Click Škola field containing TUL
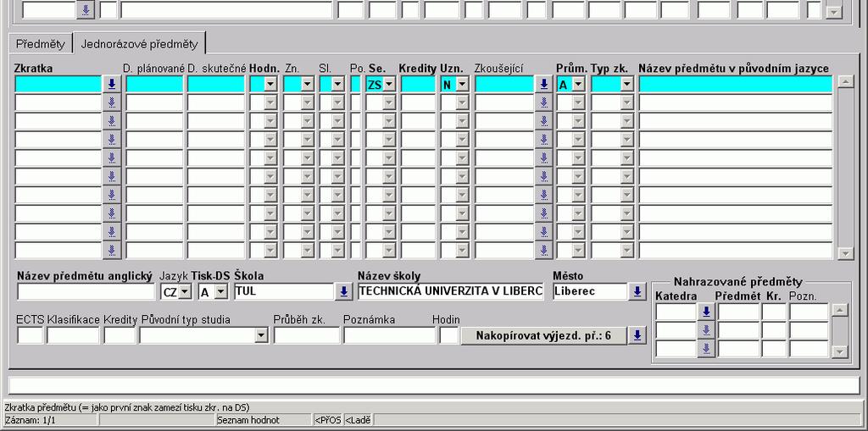868x431 pixels. [284, 291]
